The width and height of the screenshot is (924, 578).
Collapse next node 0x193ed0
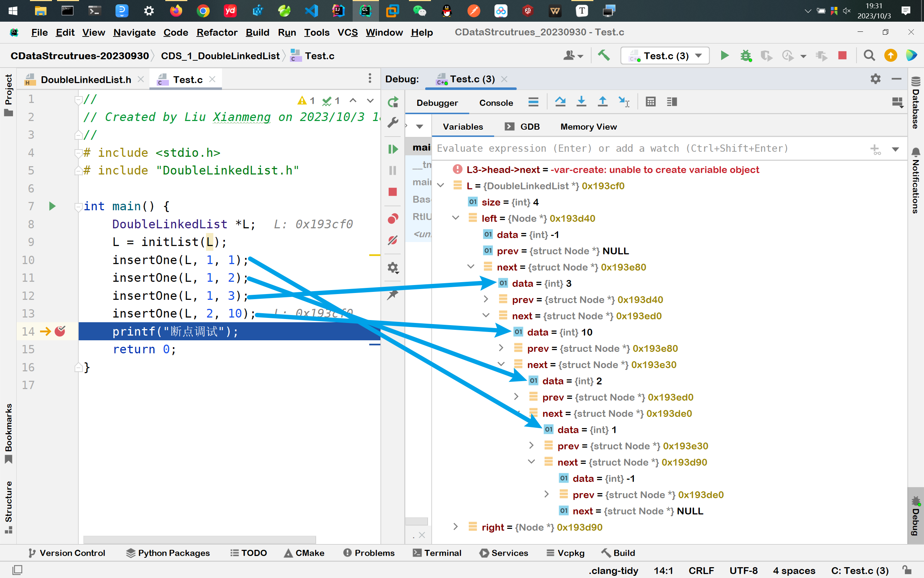pyautogui.click(x=486, y=316)
